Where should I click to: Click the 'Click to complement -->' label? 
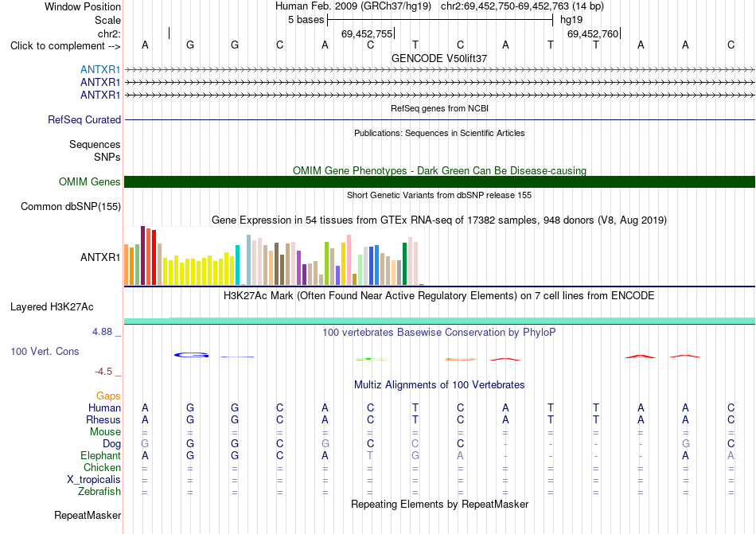tap(65, 46)
